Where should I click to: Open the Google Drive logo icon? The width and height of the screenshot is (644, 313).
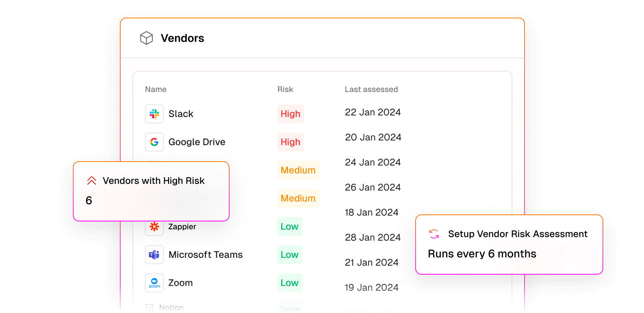coord(154,142)
